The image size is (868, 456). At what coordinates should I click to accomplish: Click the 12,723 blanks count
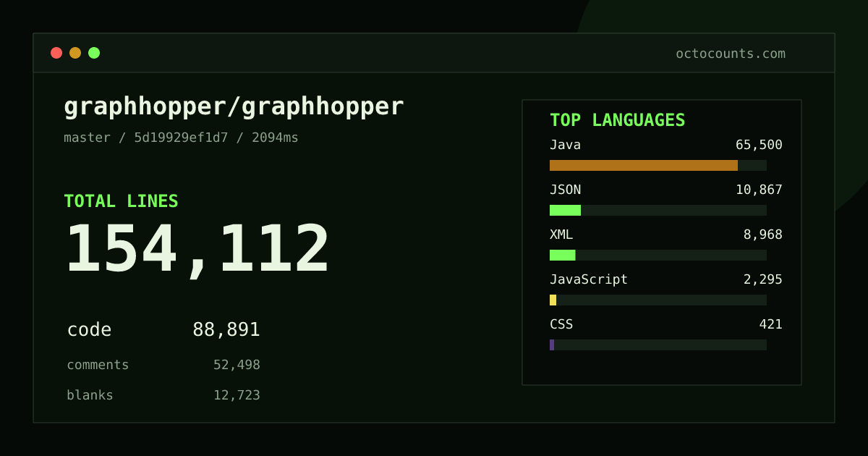coord(237,395)
